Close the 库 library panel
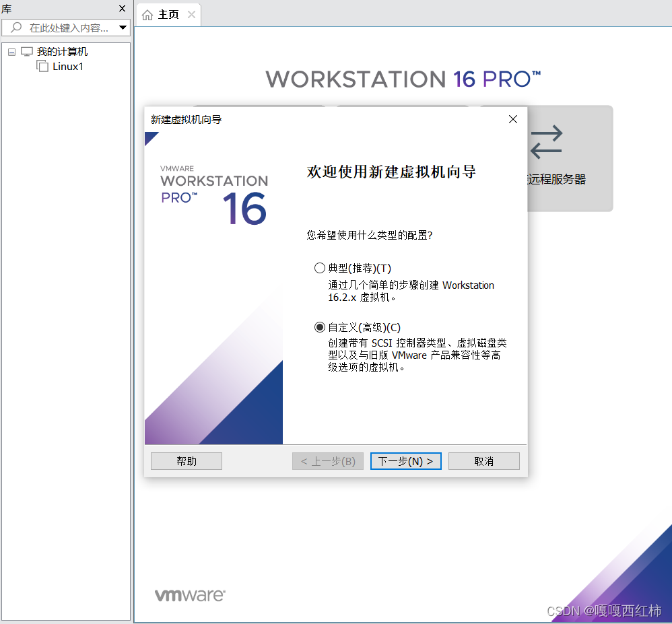The image size is (672, 624). 122,9
